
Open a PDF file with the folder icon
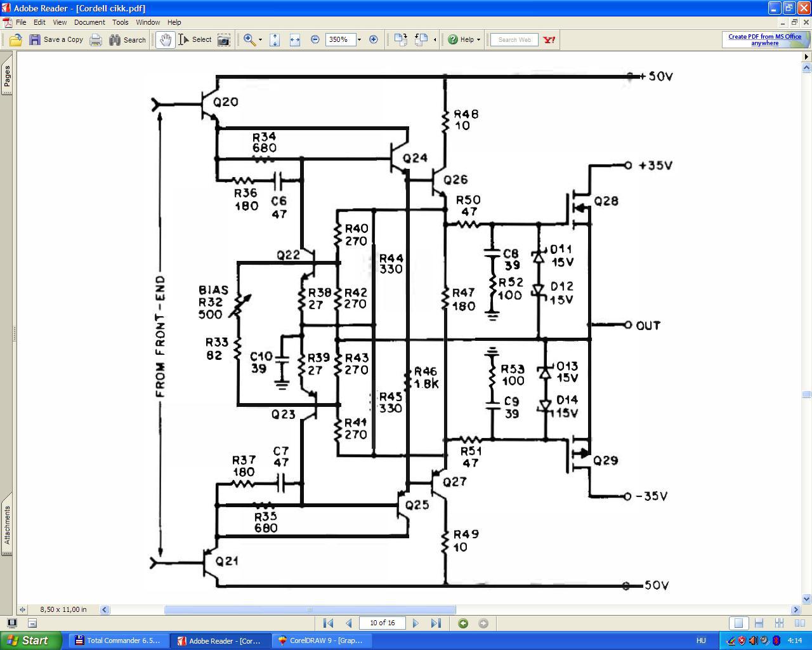pyautogui.click(x=16, y=39)
